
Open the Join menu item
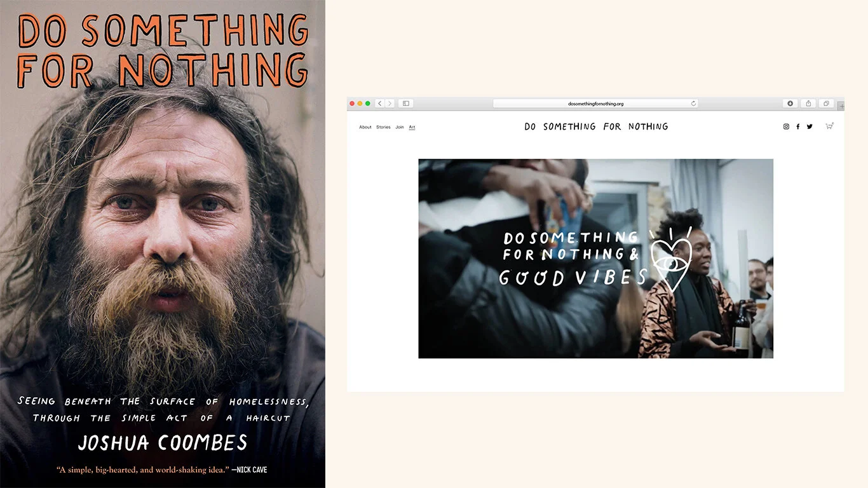point(400,127)
